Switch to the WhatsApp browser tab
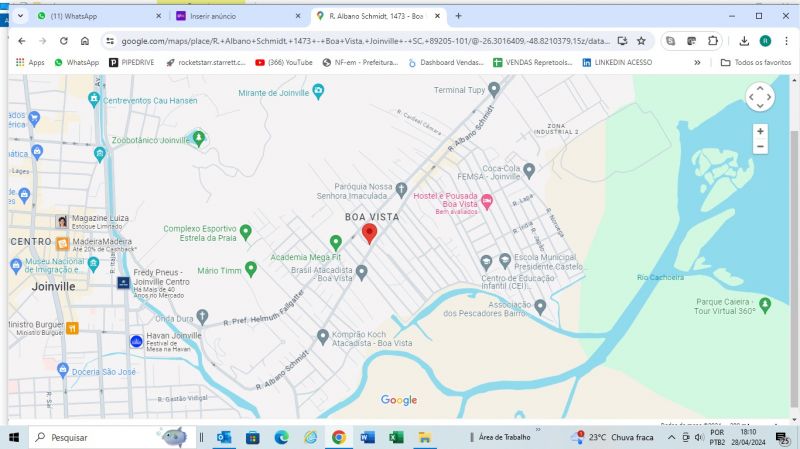This screenshot has height=449, width=800. point(98,16)
